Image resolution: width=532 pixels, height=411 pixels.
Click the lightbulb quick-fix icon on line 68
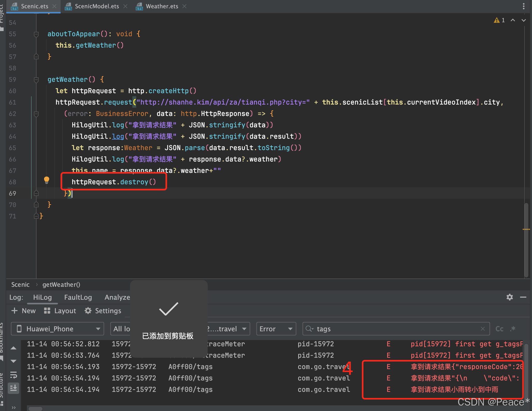[x=47, y=180]
